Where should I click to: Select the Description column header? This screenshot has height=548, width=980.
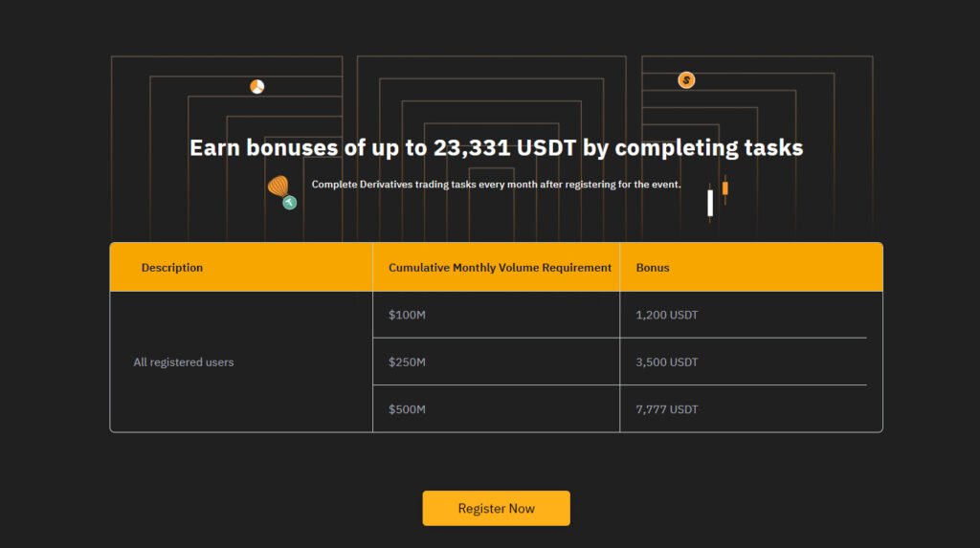[172, 268]
